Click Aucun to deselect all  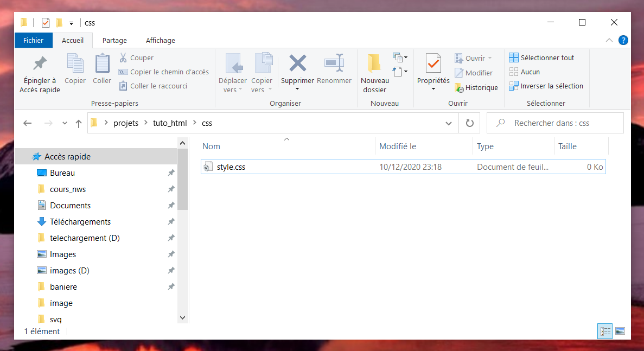(x=525, y=72)
